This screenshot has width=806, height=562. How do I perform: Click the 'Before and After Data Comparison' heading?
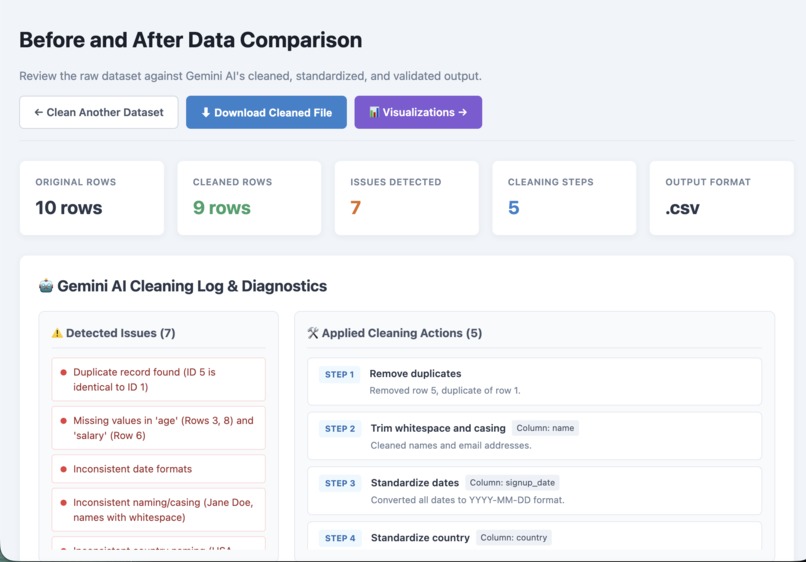(x=191, y=40)
